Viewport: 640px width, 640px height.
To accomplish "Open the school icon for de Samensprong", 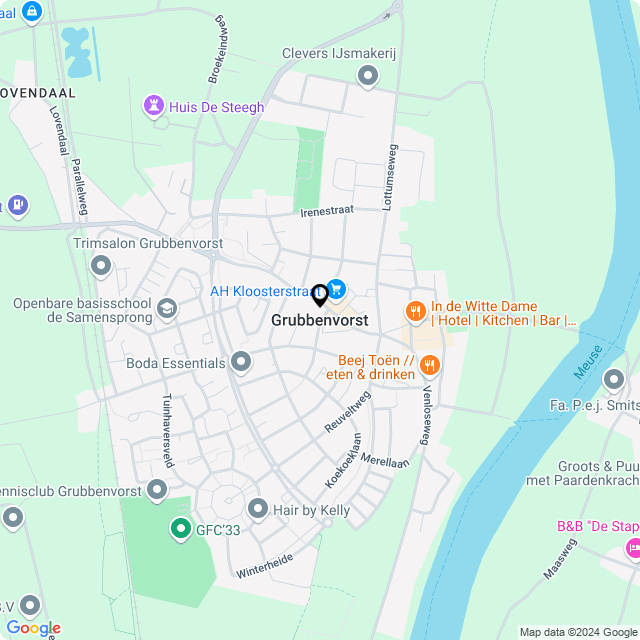I will [x=167, y=309].
